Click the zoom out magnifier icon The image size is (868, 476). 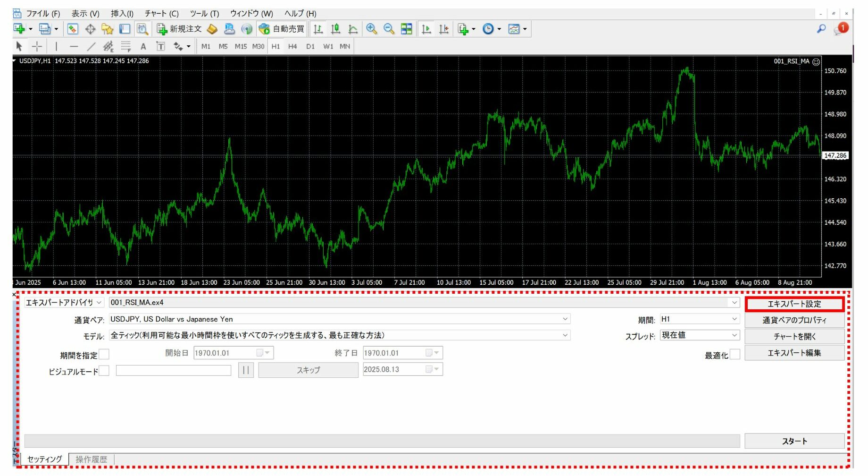(x=389, y=29)
